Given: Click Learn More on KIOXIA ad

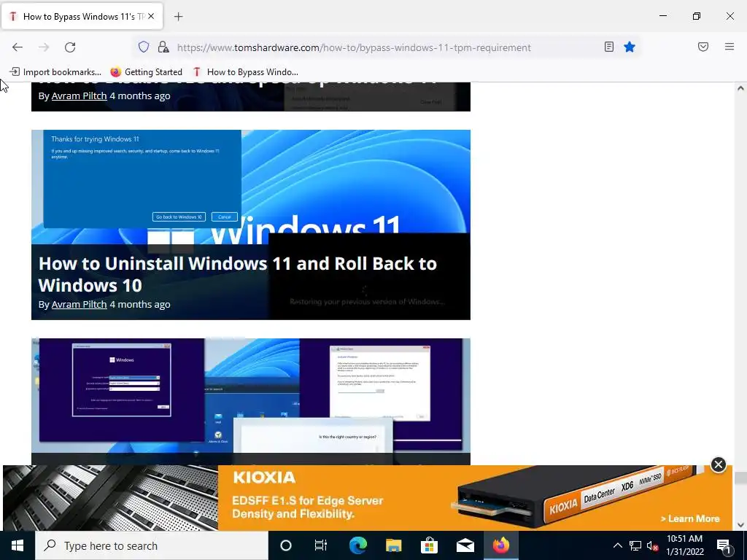Looking at the screenshot, I should pyautogui.click(x=690, y=518).
